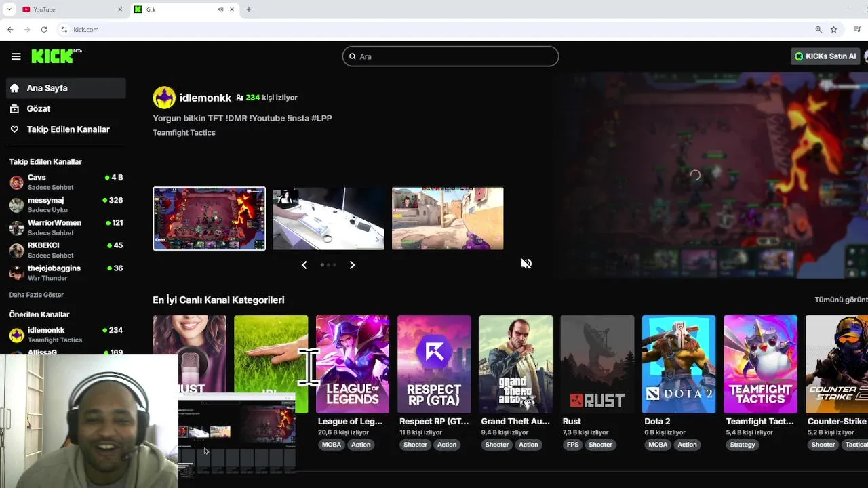Click MOBA tag under Dota 2
The width and height of the screenshot is (868, 488).
[658, 445]
